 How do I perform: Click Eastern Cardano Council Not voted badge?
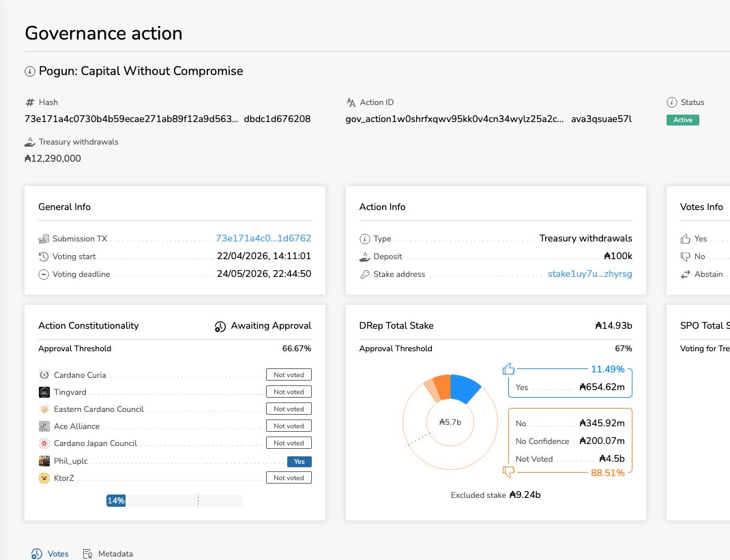tap(289, 409)
